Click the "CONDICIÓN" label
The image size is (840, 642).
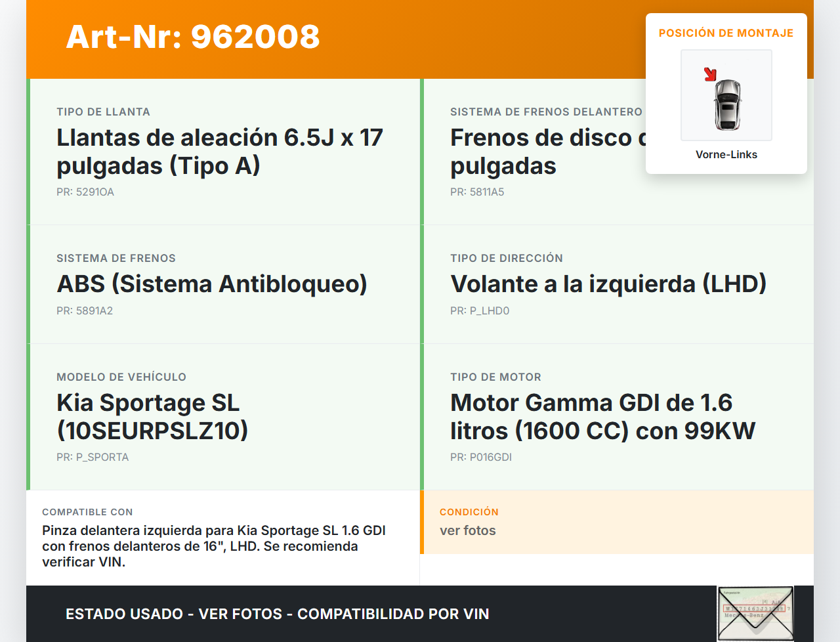469,512
